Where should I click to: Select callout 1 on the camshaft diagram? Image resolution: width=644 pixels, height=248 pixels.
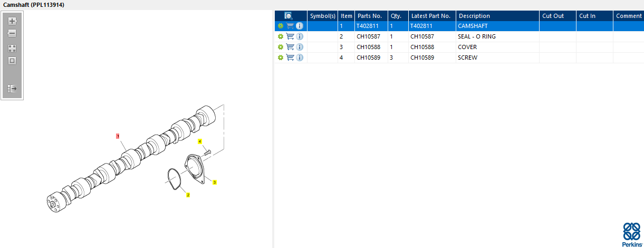tap(119, 136)
